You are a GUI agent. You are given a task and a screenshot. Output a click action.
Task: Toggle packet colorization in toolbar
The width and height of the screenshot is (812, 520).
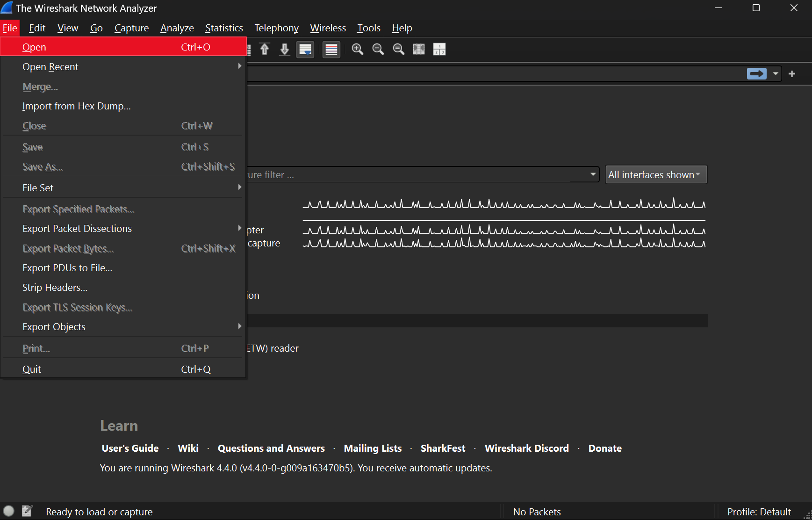[331, 49]
